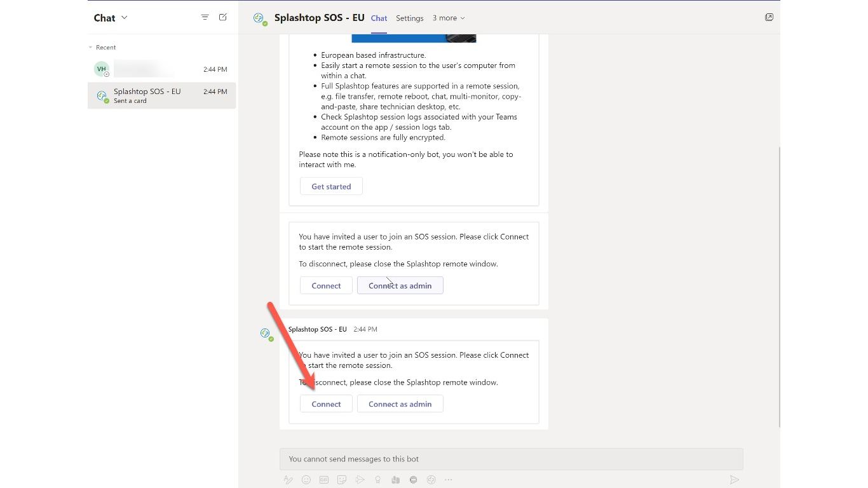This screenshot has height=488, width=868.
Task: Switch to the Settings tab
Action: click(410, 18)
